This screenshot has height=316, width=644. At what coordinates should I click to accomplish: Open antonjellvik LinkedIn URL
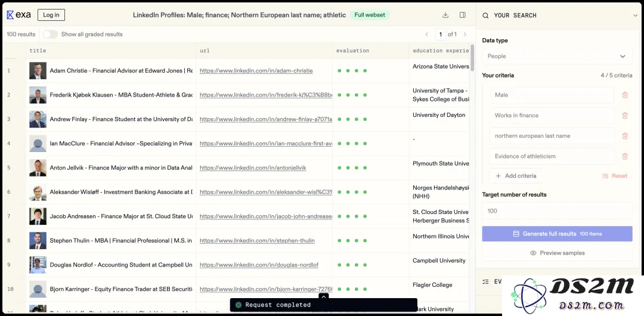pos(253,168)
